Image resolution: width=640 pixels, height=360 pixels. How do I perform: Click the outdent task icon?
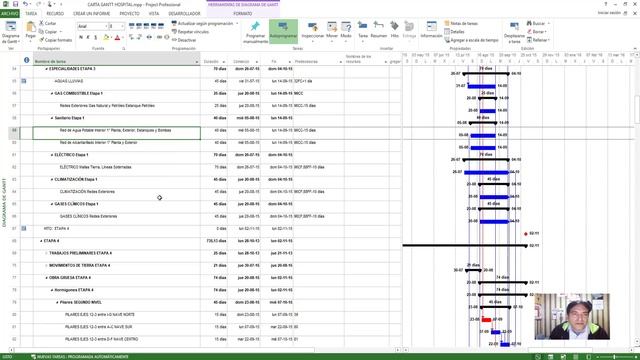click(x=131, y=37)
